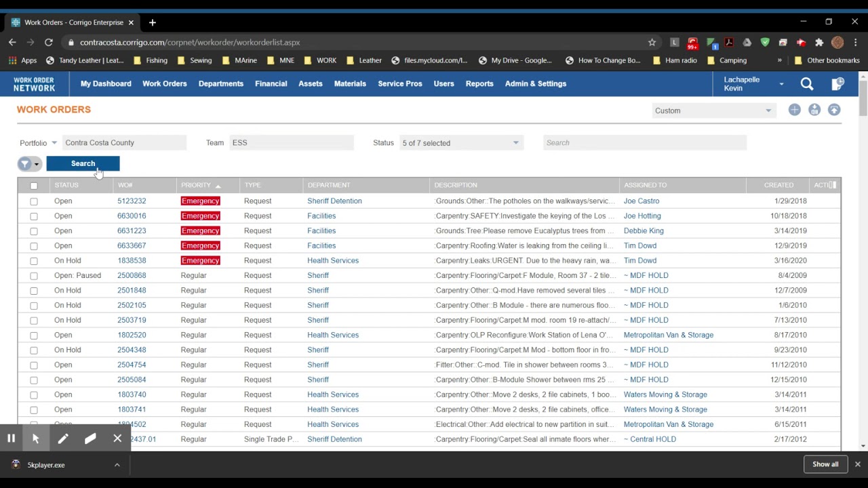Select the eraser annotation tool
The height and width of the screenshot is (488, 868).
click(x=90, y=439)
